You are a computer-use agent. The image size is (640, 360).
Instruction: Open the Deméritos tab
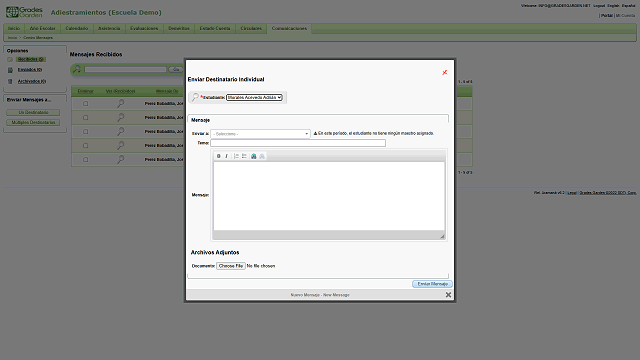tap(179, 28)
